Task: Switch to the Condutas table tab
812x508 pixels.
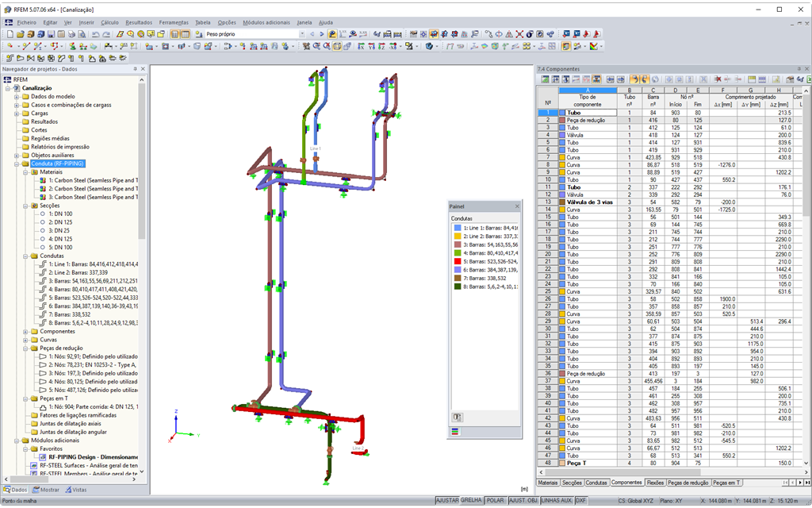Action: pos(596,483)
